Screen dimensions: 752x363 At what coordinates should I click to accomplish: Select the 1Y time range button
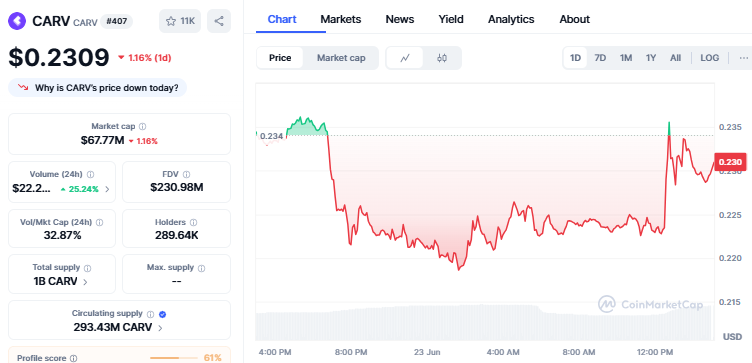coord(650,58)
